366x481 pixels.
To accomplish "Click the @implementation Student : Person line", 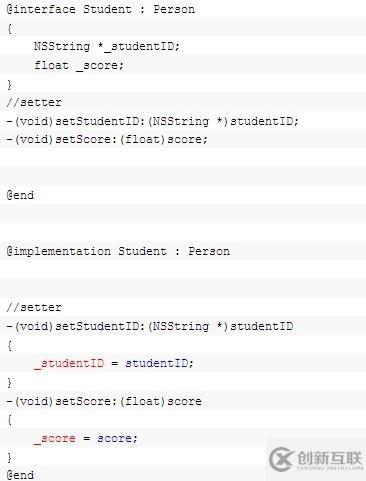I will tap(118, 251).
